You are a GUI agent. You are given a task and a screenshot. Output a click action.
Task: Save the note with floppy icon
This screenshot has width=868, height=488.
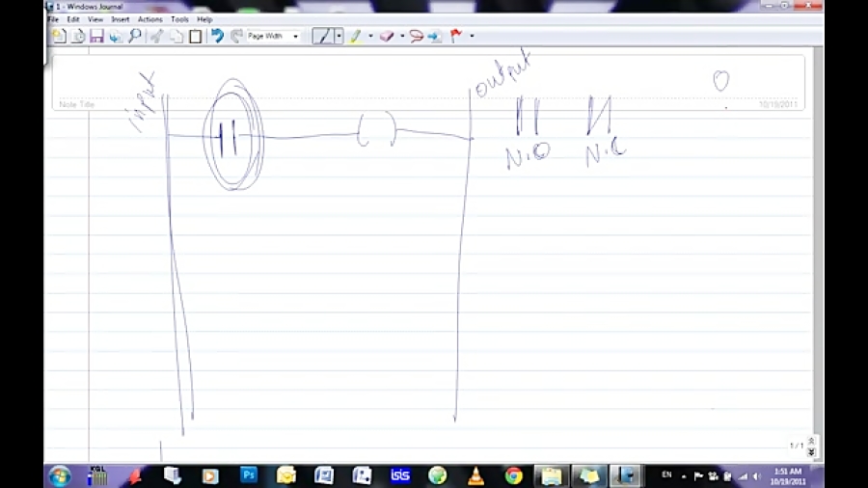96,37
